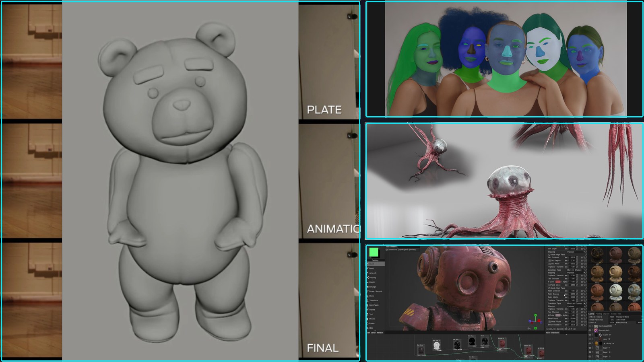Switch to the Painting Objects tab
The image size is (644, 362).
602,314
